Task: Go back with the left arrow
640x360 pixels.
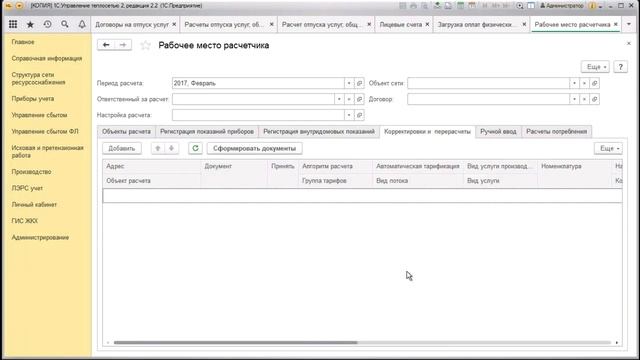Action: pyautogui.click(x=106, y=45)
